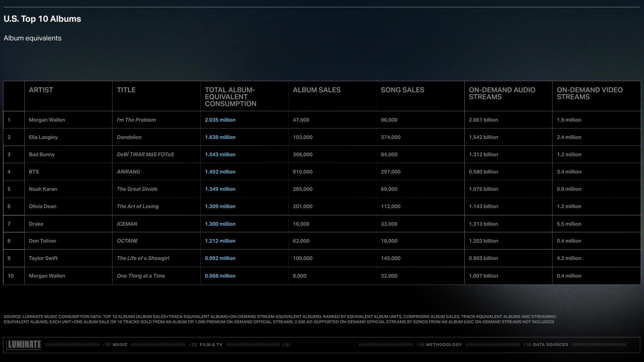Click the album title ICEMAN
Screen dimensions: 644x362
127,224
